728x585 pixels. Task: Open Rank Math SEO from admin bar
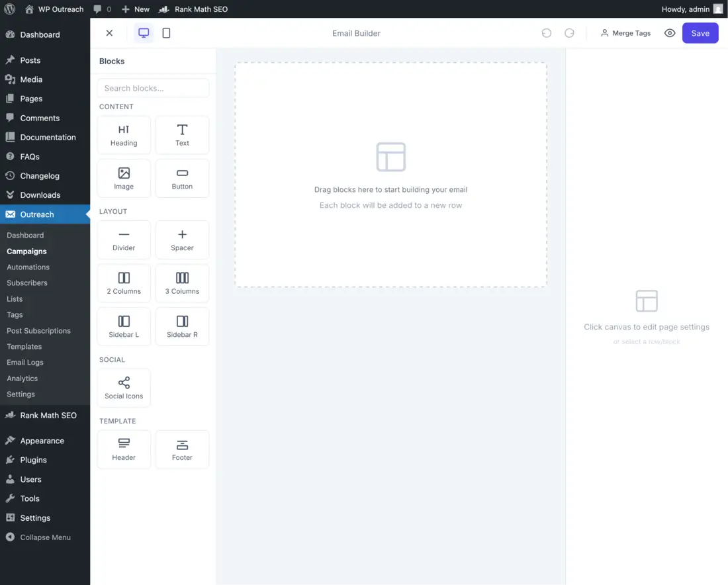193,9
